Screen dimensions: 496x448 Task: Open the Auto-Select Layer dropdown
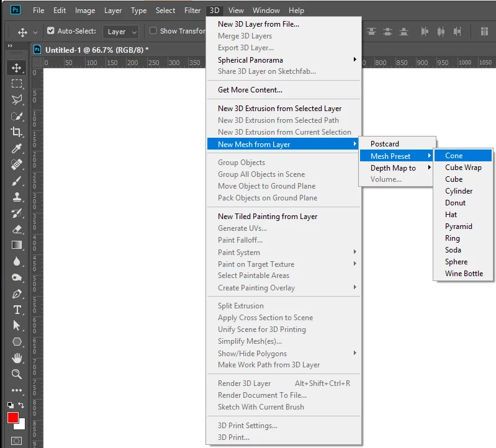click(121, 32)
